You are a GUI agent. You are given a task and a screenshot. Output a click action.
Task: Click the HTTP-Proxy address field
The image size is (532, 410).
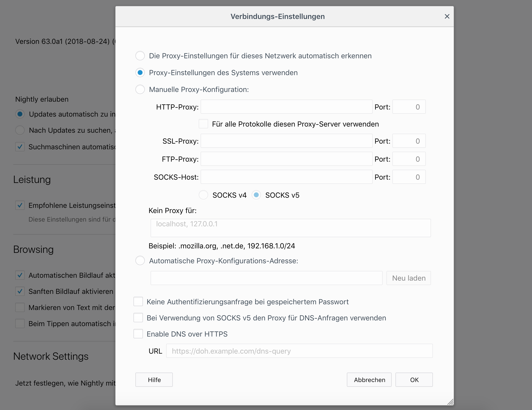click(x=286, y=107)
